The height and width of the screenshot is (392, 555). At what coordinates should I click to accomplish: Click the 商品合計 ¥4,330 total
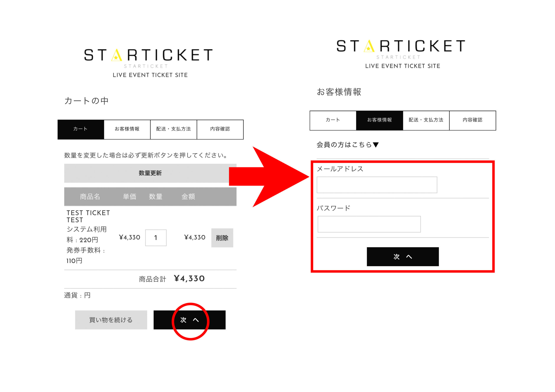(x=172, y=279)
